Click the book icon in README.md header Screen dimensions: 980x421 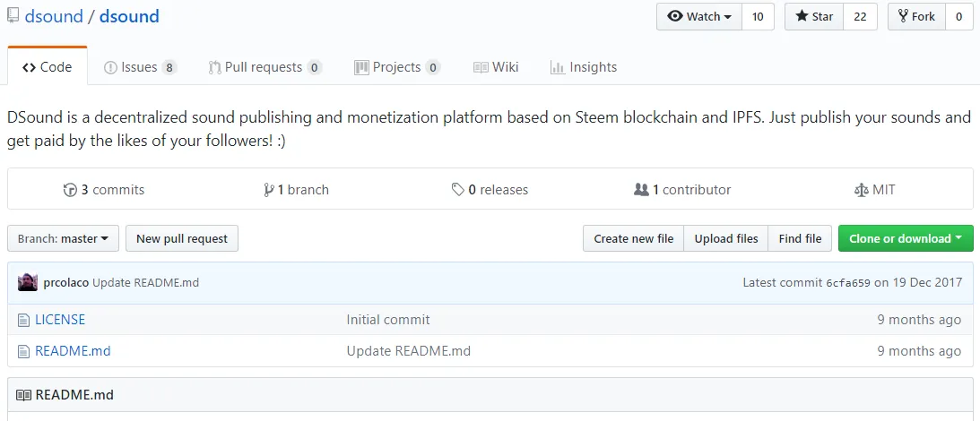point(23,395)
